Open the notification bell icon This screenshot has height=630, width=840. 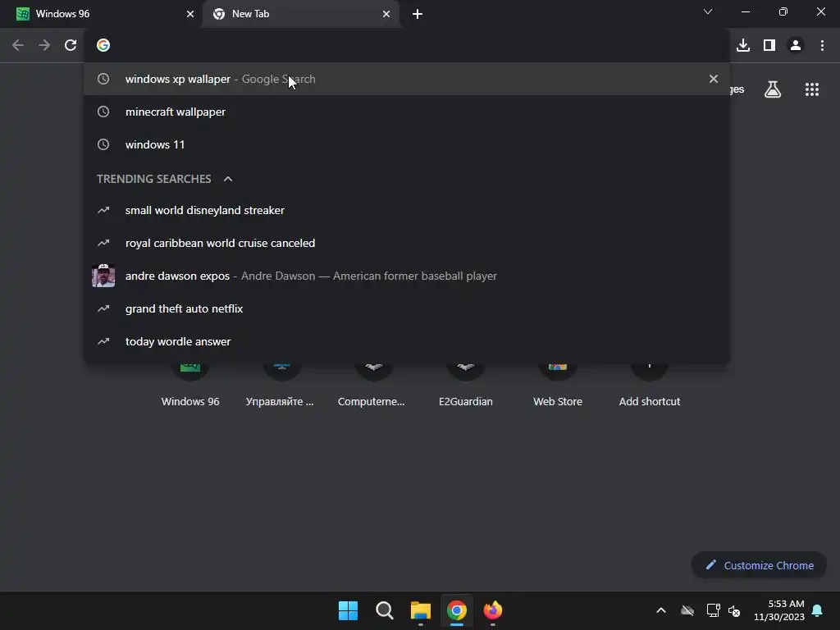[818, 610]
